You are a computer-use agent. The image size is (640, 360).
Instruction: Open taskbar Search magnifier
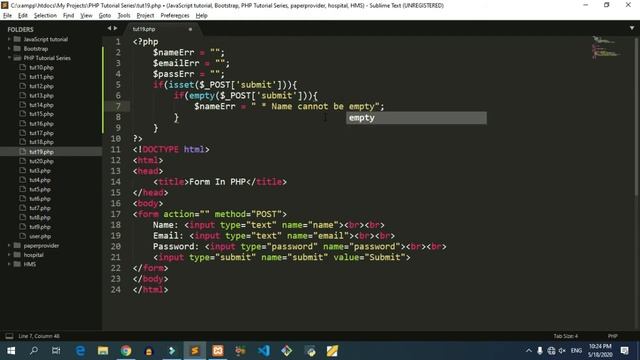pos(34,351)
